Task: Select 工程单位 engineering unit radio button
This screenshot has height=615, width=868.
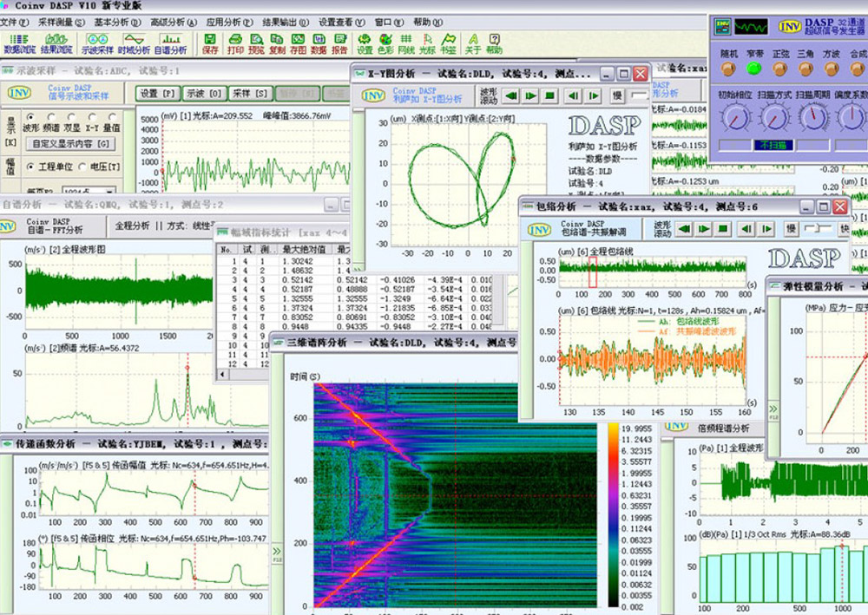Action: (30, 166)
